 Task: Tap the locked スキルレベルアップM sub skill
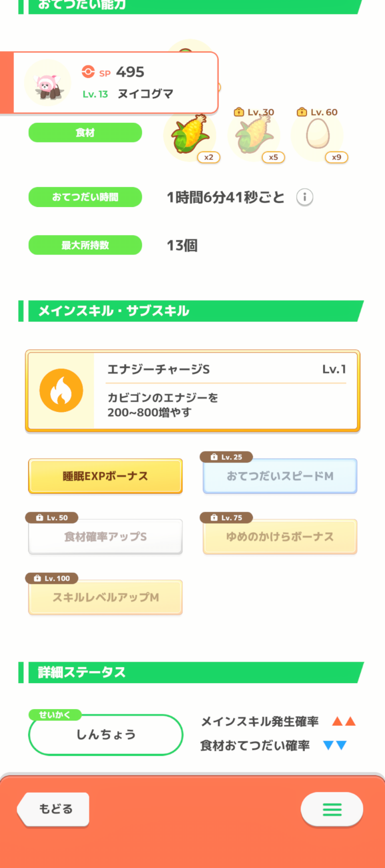point(105,598)
